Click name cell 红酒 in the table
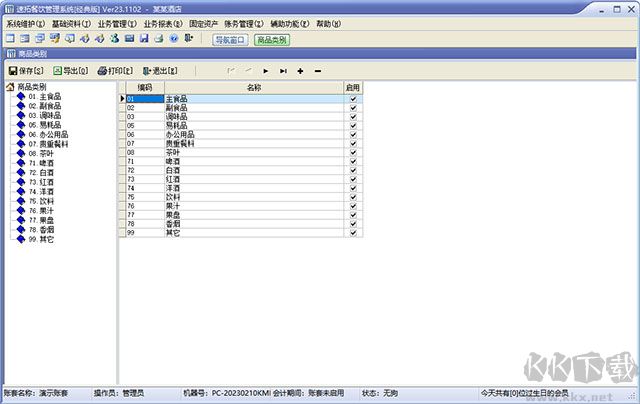640x404 pixels. coord(254,179)
